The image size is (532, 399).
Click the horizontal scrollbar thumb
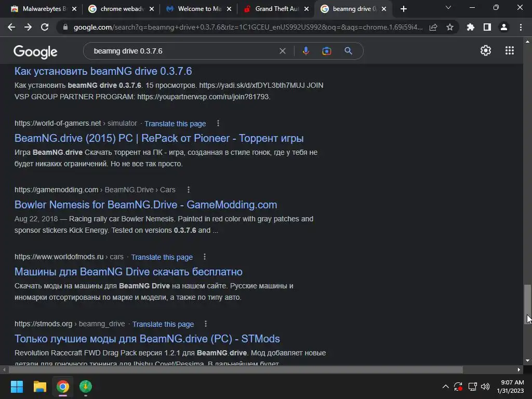(235, 369)
